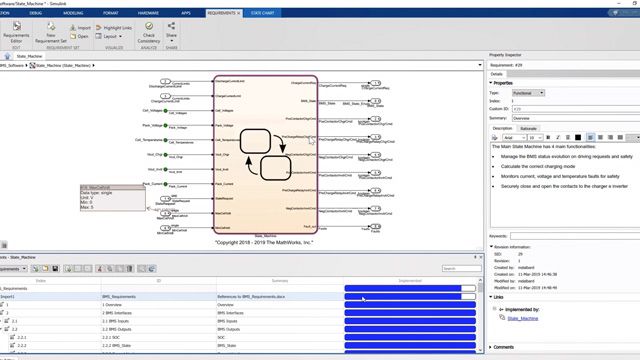Select the Details tab in Property Inspector
Viewport: 640px width, 360px height.
[x=496, y=74]
